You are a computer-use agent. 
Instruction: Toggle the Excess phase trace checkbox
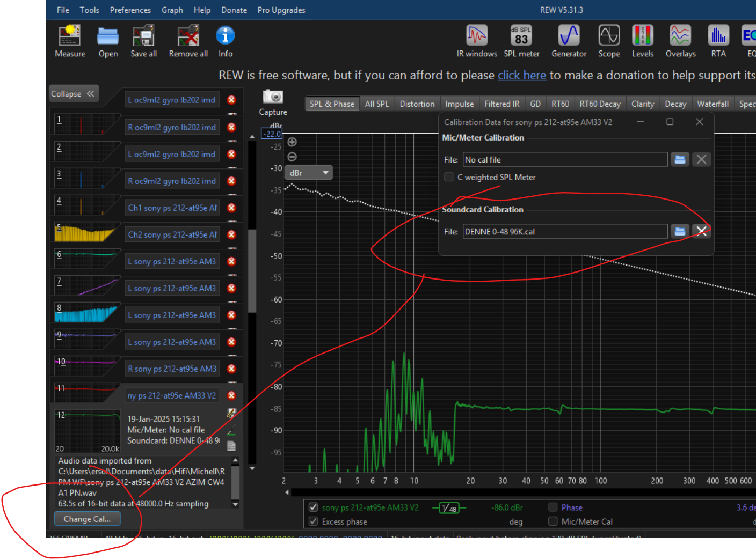tap(314, 521)
